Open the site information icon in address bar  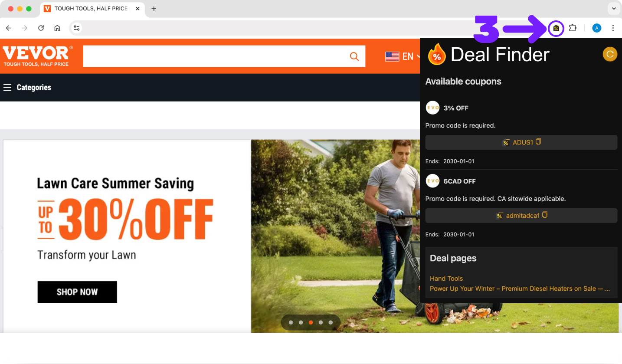[76, 28]
